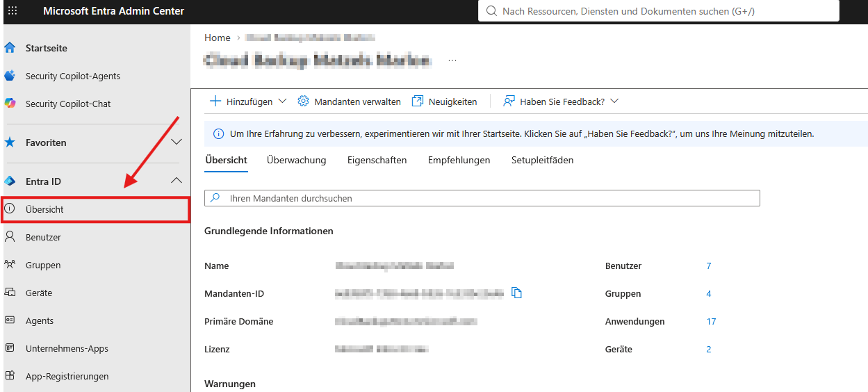This screenshot has height=392, width=868.
Task: Click the Übersicht info icon
Action: pyautogui.click(x=10, y=209)
